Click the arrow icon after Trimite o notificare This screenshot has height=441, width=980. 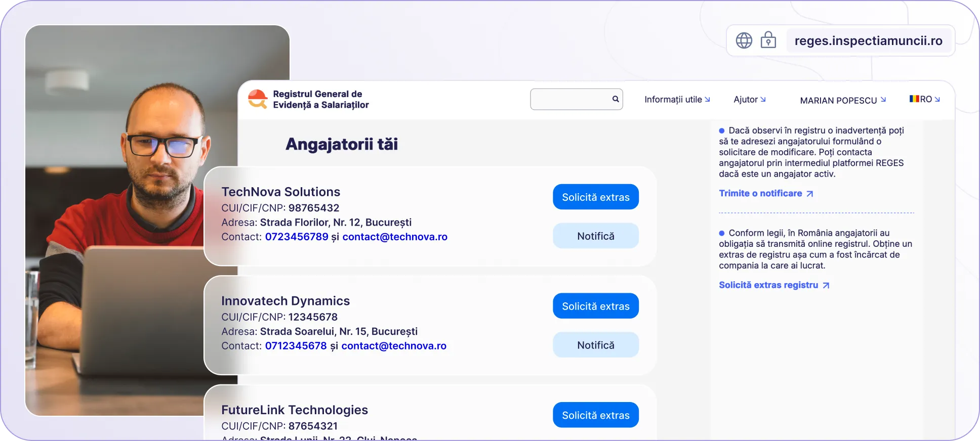[x=810, y=194]
